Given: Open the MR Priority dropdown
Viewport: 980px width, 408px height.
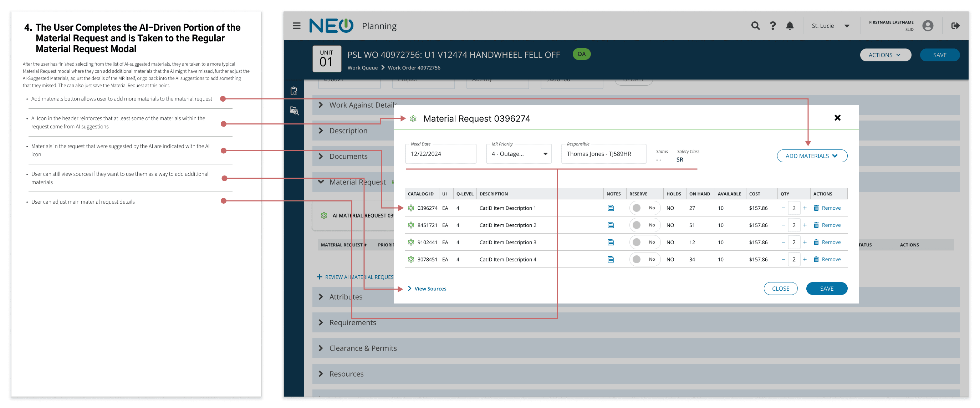Looking at the screenshot, I should pos(519,154).
